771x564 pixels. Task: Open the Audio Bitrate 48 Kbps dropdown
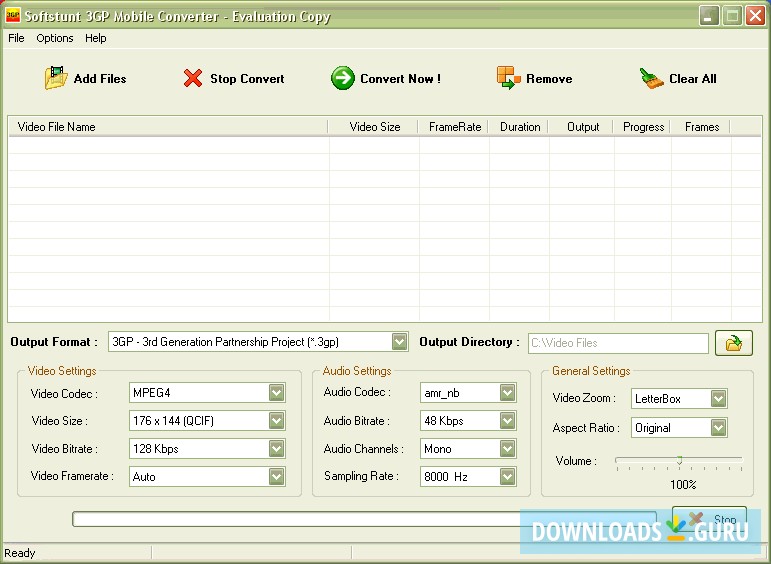coord(508,420)
